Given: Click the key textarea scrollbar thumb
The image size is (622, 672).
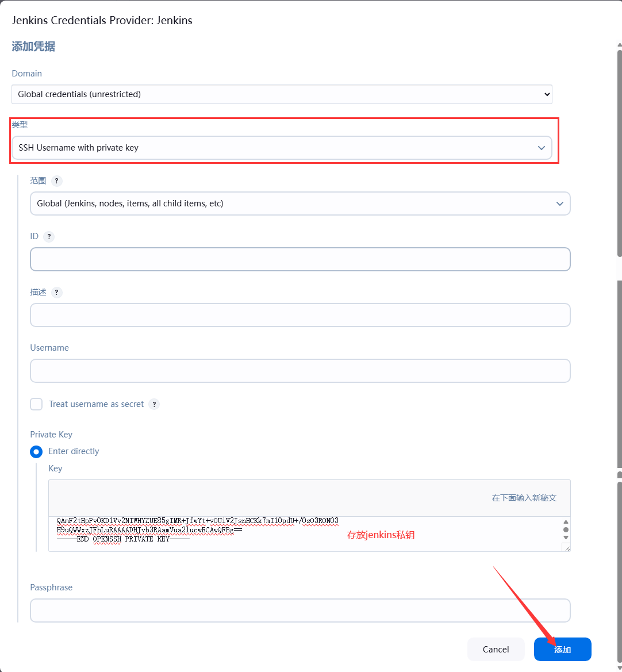Looking at the screenshot, I should tap(566, 529).
